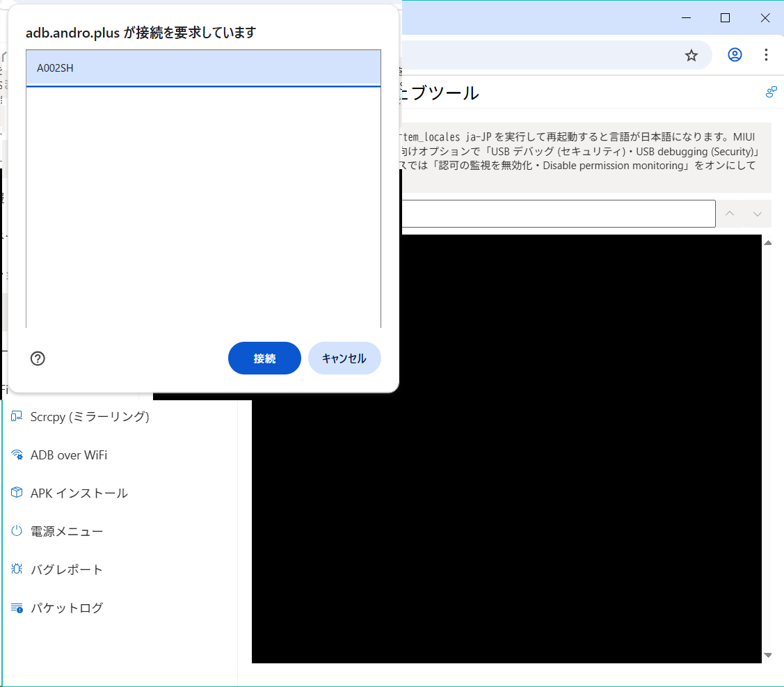Image resolution: width=784 pixels, height=687 pixels.
Task: Open Chrome's three-dot menu
Action: tap(766, 55)
